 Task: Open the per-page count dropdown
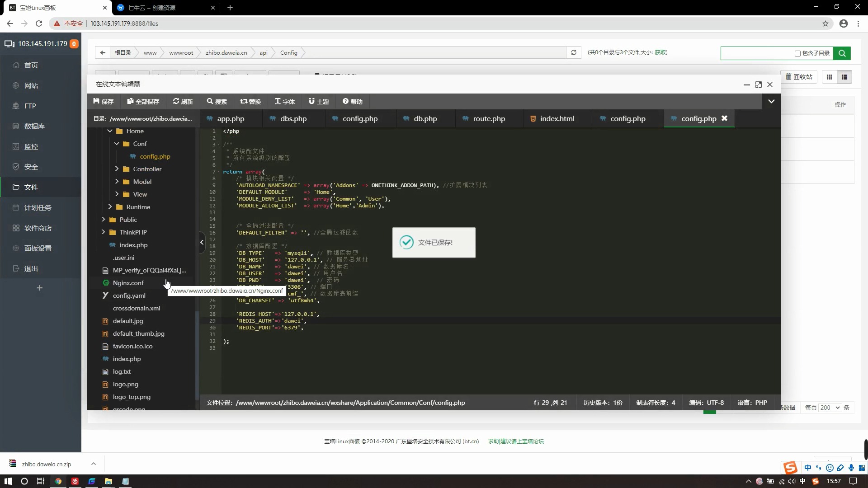830,408
